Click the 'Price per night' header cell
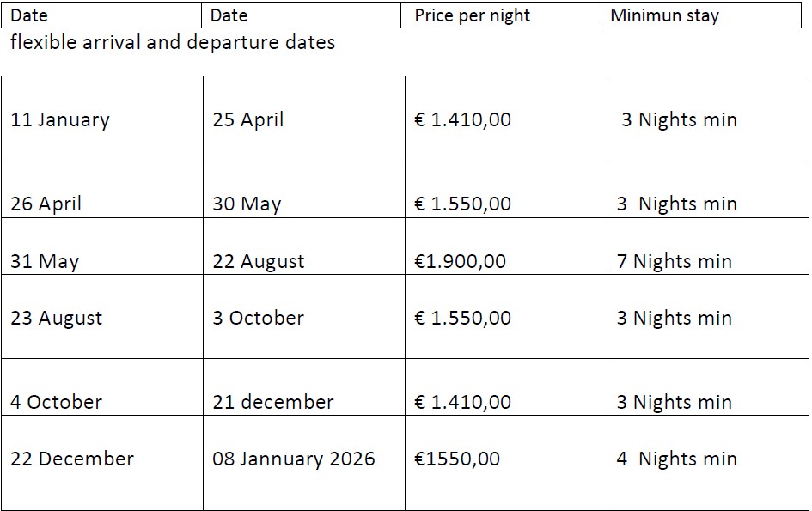 [x=501, y=15]
